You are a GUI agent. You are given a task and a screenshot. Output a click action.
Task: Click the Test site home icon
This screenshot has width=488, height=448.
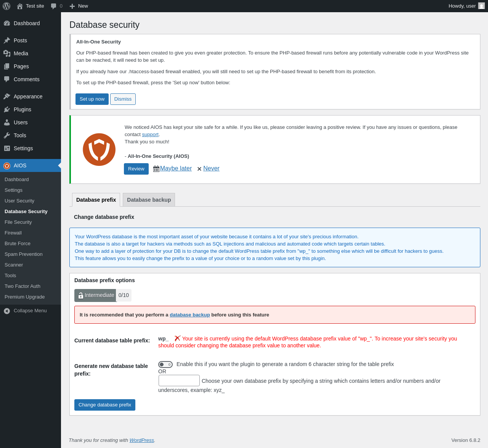coord(20,6)
